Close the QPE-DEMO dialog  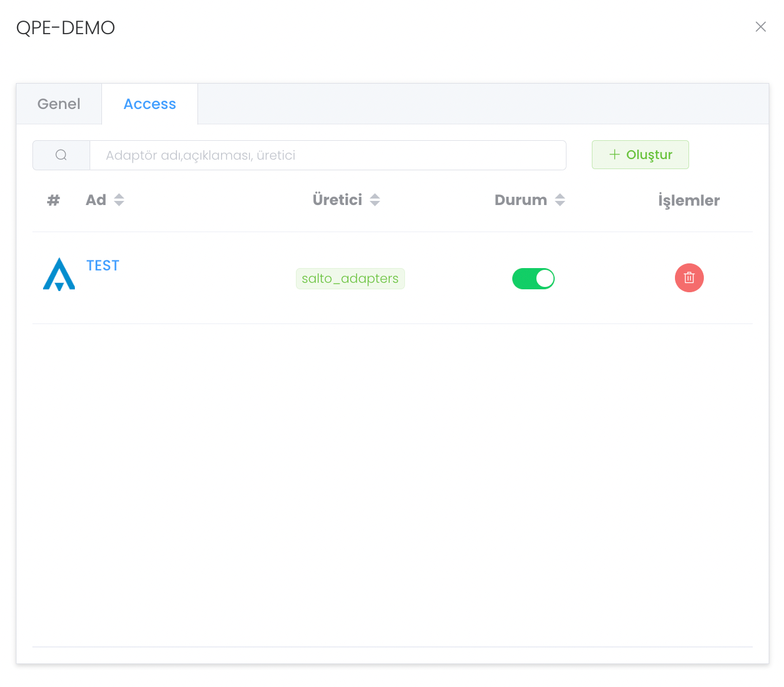point(760,27)
